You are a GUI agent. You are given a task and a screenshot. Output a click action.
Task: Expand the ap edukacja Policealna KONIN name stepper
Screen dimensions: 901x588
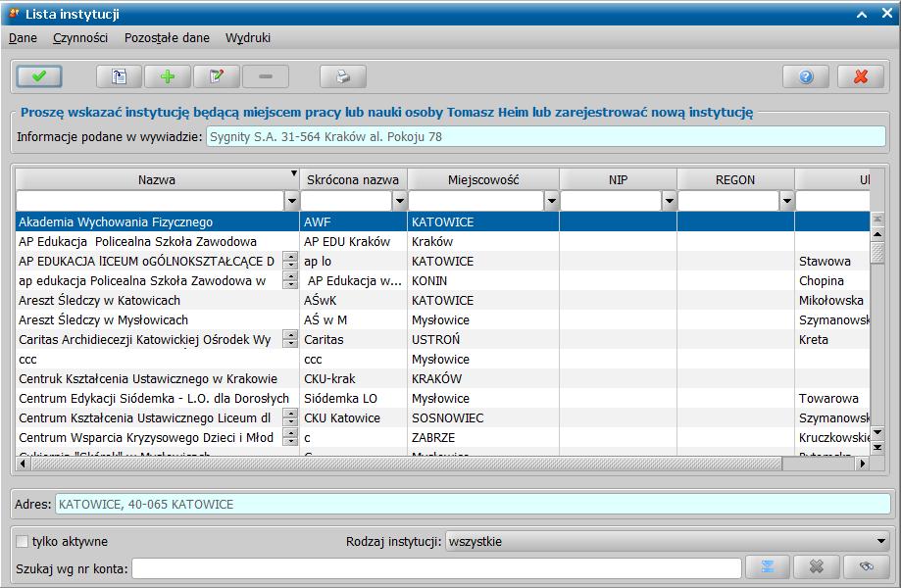[291, 281]
